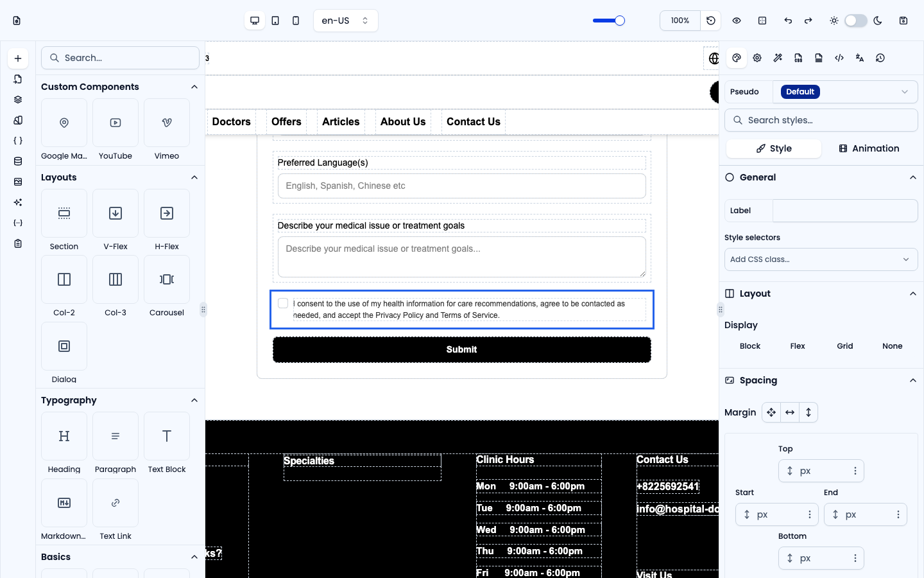This screenshot has height=578, width=924.
Task: Click the About Us navigation item
Action: coord(403,122)
